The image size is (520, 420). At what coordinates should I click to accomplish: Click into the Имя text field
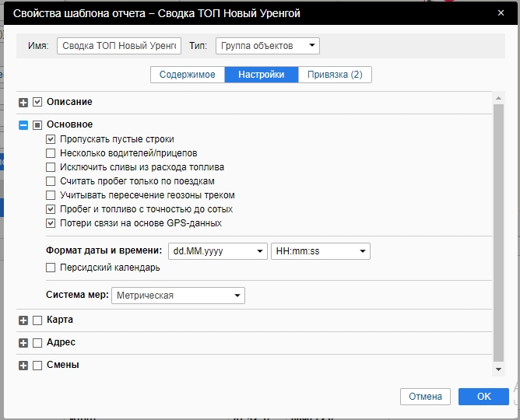tap(119, 46)
